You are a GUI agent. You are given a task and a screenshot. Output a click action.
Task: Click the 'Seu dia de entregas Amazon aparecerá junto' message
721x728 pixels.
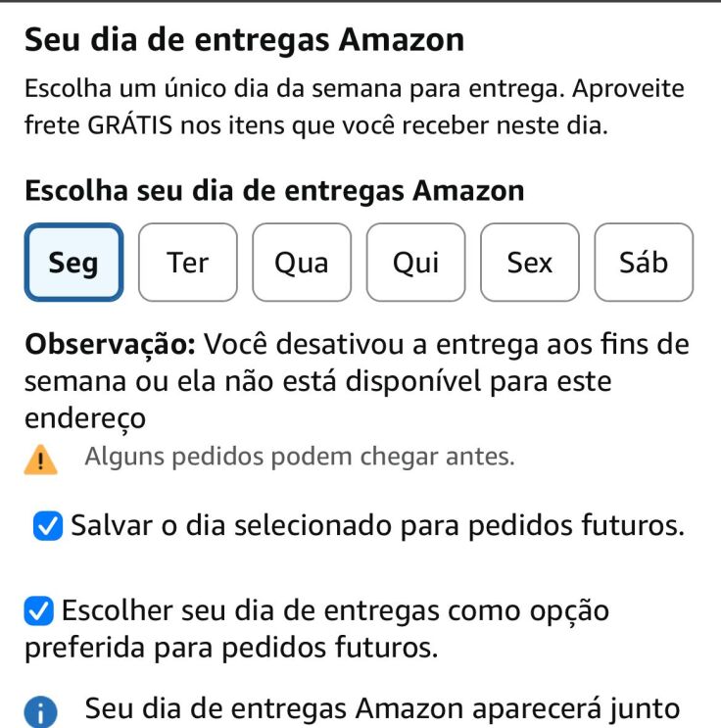[382, 709]
